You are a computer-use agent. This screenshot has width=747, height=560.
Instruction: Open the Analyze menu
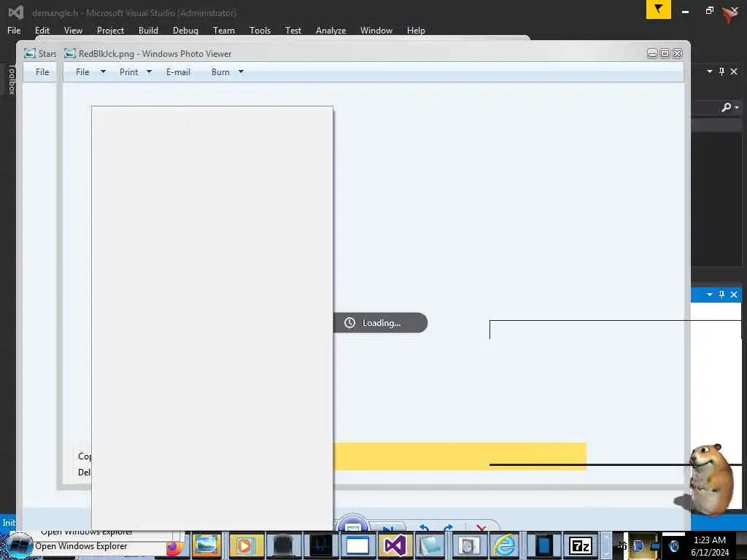pyautogui.click(x=330, y=31)
